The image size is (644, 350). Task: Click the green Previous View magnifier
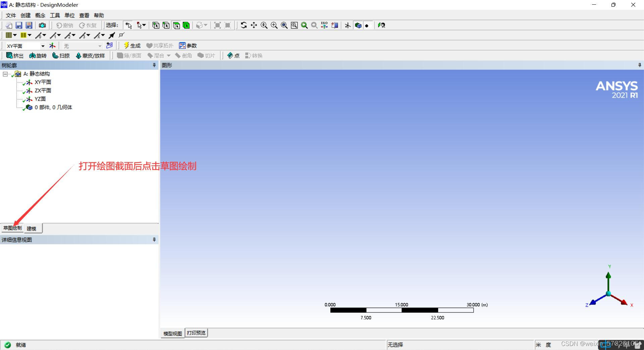tap(304, 25)
